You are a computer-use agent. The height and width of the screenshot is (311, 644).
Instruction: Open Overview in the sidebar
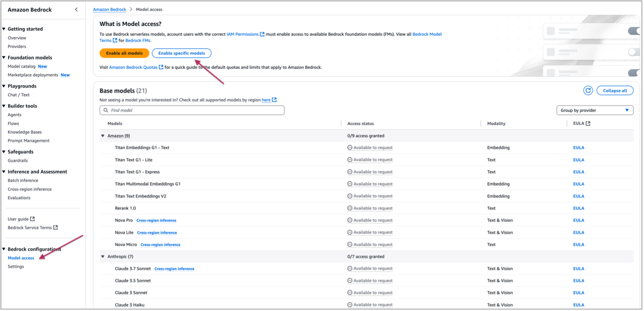click(17, 38)
